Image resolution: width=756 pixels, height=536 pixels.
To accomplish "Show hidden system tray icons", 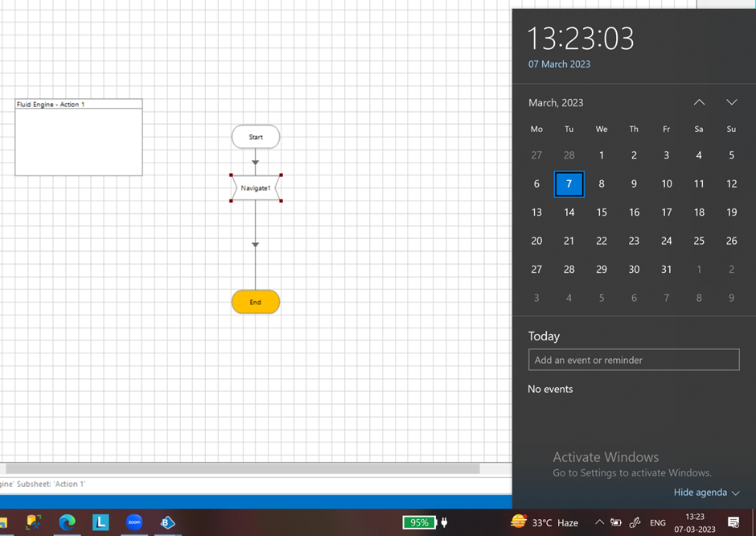I will click(x=599, y=522).
